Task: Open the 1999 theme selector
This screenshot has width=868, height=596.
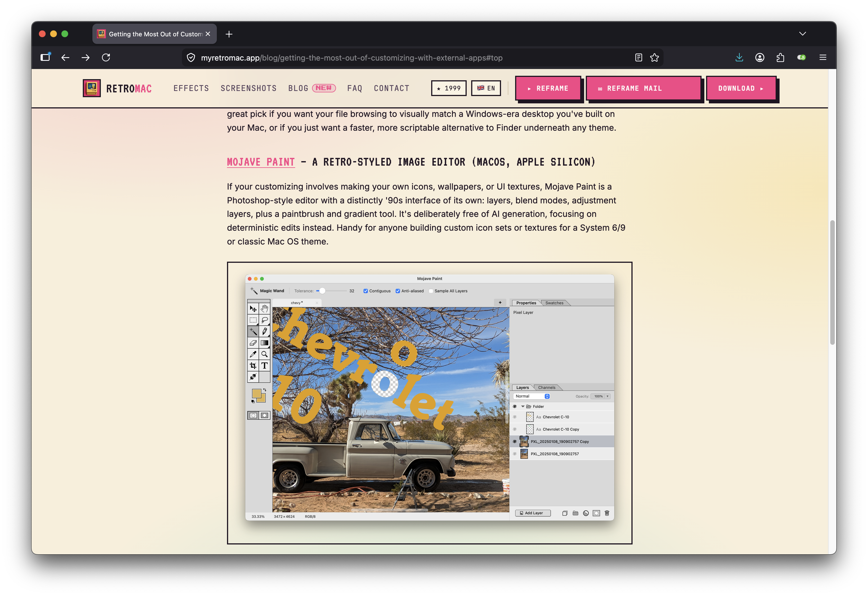Action: [449, 88]
